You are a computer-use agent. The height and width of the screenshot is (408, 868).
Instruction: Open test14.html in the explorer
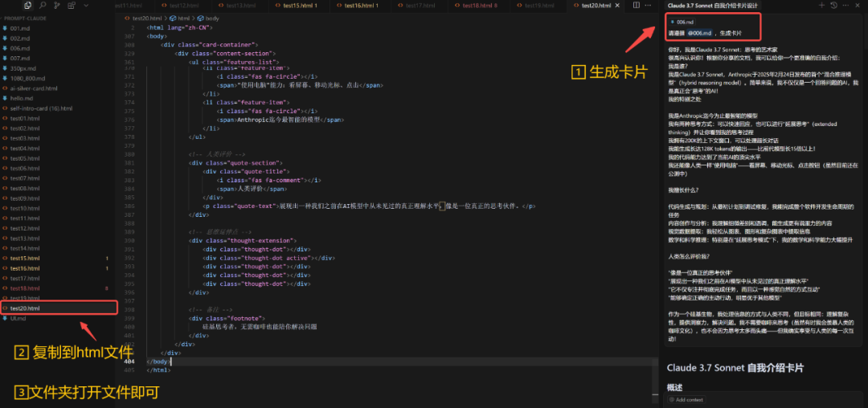click(x=58, y=248)
